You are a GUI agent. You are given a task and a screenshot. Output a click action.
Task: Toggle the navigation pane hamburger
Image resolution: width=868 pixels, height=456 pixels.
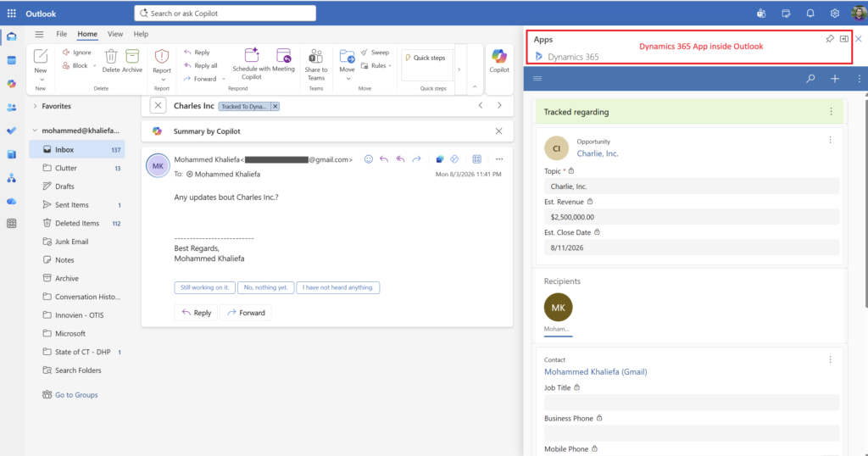coord(39,34)
